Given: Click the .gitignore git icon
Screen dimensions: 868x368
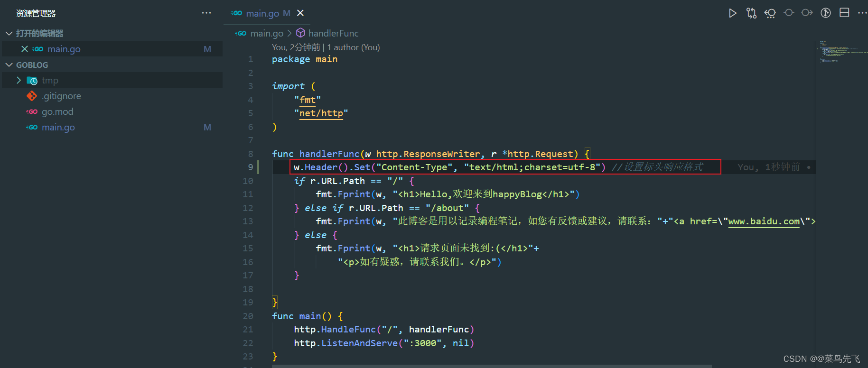Looking at the screenshot, I should pyautogui.click(x=32, y=96).
